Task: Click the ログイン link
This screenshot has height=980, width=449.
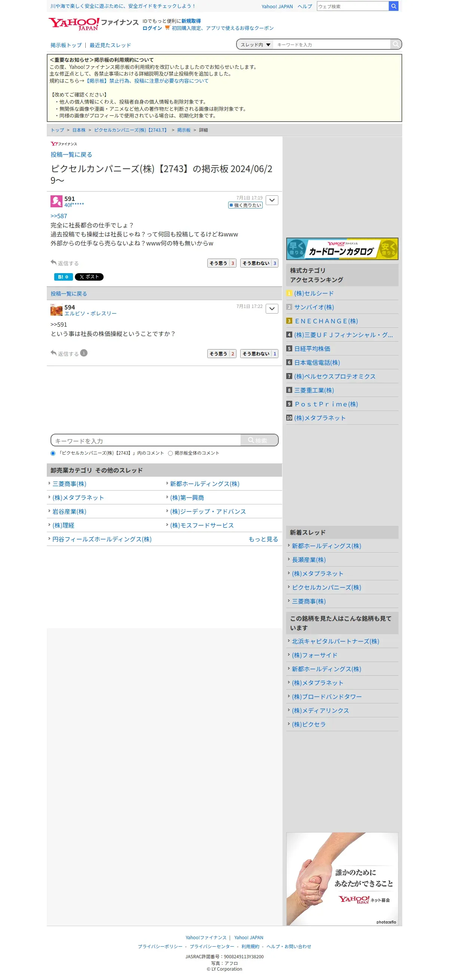Action: point(152,28)
